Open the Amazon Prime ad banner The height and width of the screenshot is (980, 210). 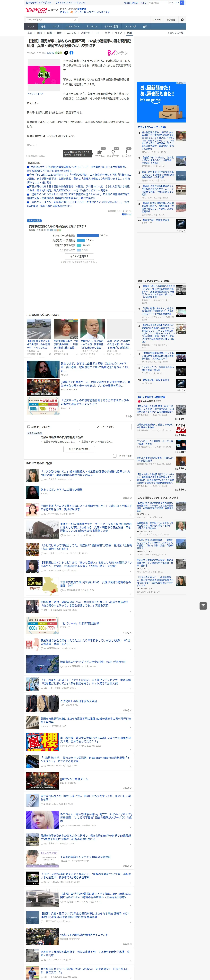click(x=161, y=102)
